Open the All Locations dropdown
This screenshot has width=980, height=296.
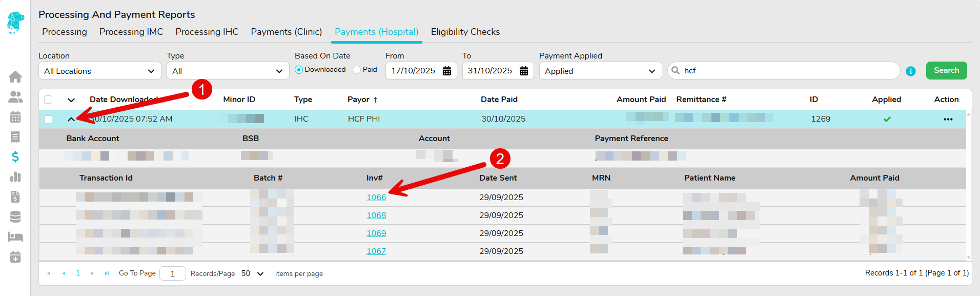click(99, 71)
